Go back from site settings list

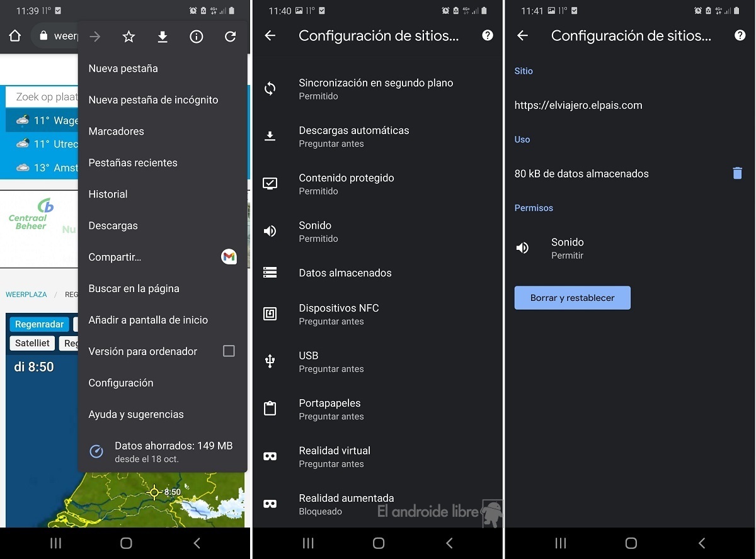point(270,36)
